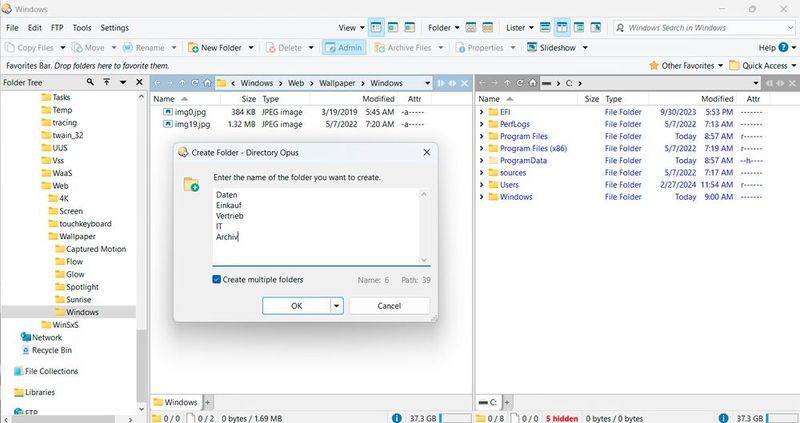Select the single-pane Lister layout icon

coord(545,28)
